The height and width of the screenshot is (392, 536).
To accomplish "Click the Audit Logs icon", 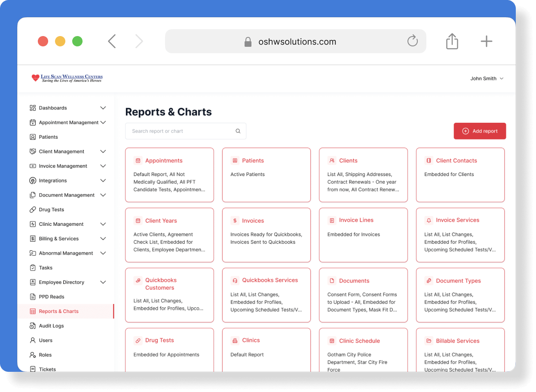I will [33, 326].
